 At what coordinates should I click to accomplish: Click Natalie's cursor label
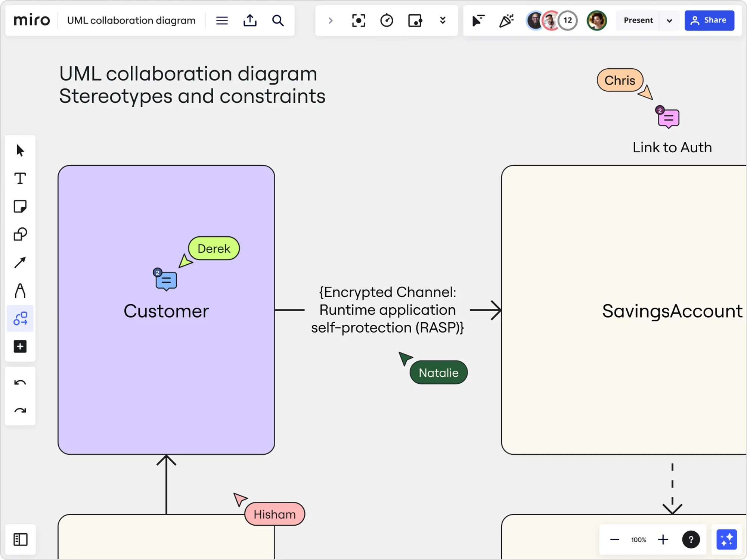[438, 372]
